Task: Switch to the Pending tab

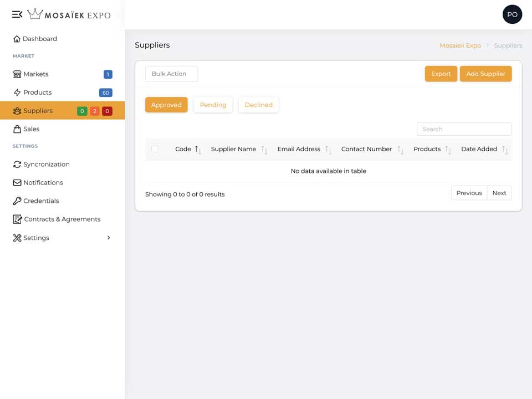Action: (213, 105)
